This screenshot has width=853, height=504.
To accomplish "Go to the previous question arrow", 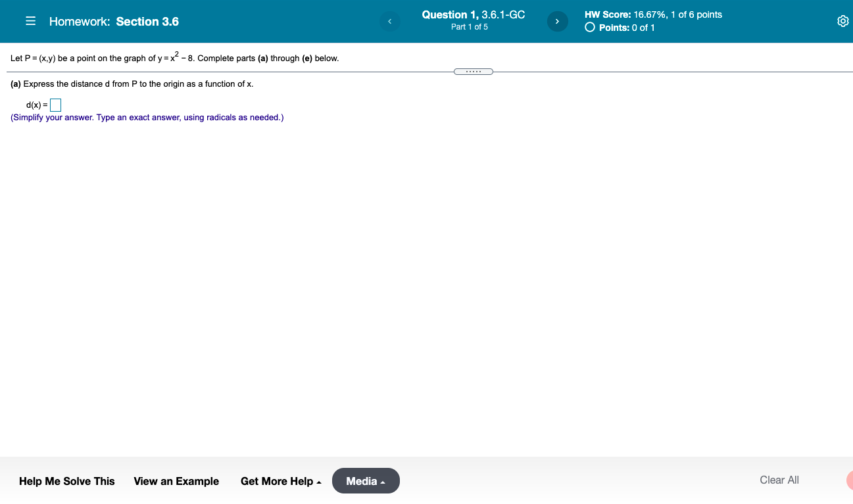I will (x=389, y=22).
